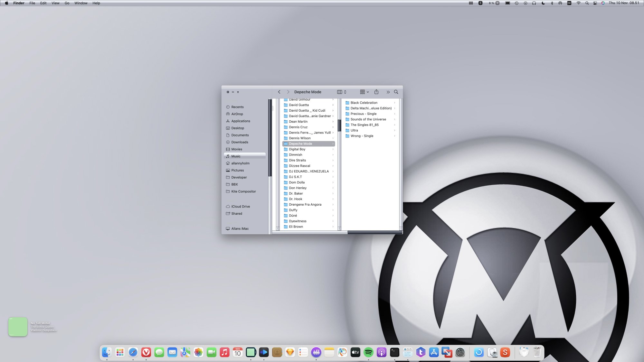The width and height of the screenshot is (644, 362).
Task: Open the column view mode selector
Action: [x=342, y=92]
